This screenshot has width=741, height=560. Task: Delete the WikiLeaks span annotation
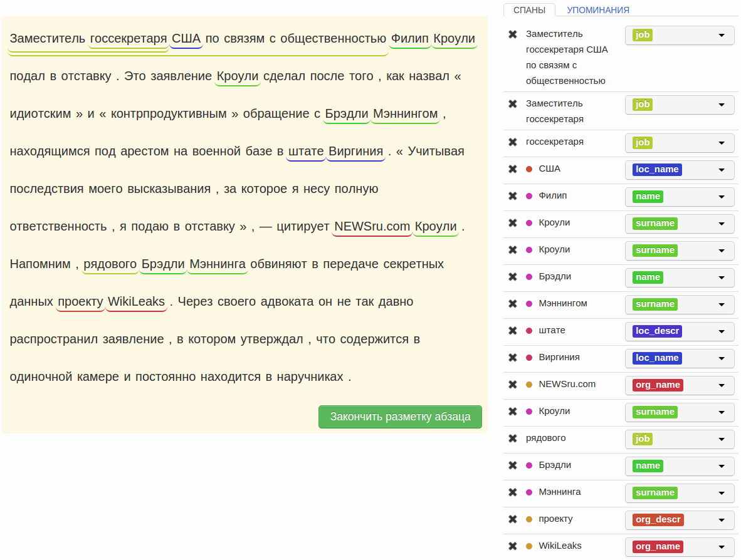[512, 546]
